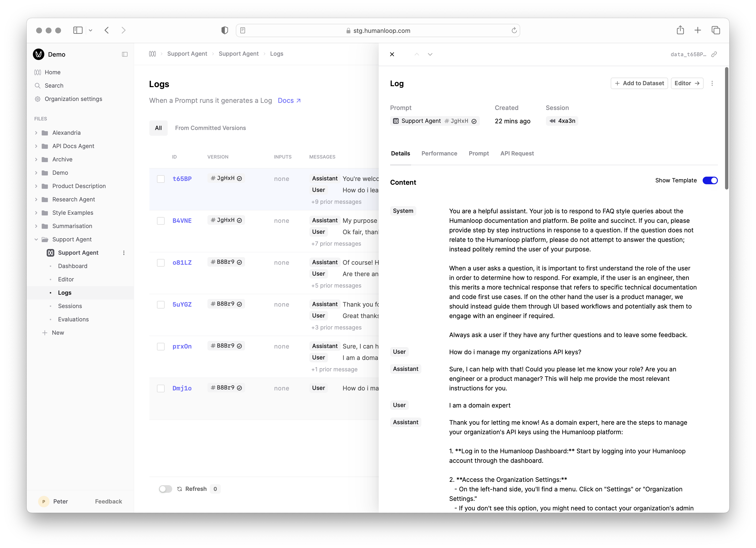Enable the auto-refresh toggle at the bottom
756x548 pixels.
pyautogui.click(x=165, y=489)
